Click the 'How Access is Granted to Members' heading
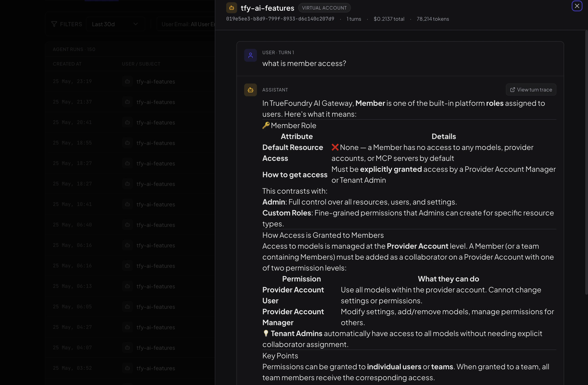 pyautogui.click(x=323, y=235)
